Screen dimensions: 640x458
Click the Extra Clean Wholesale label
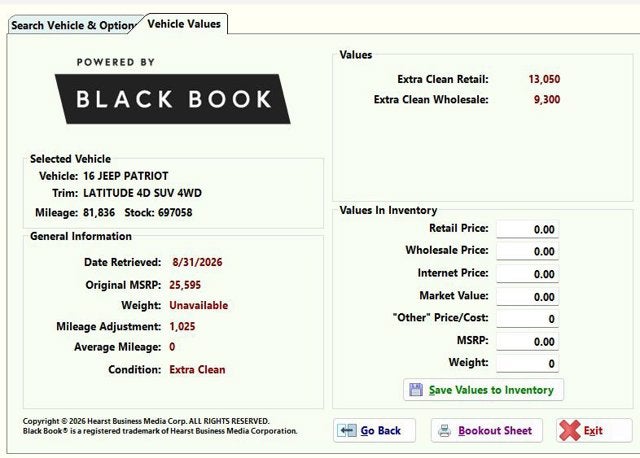coord(431,100)
